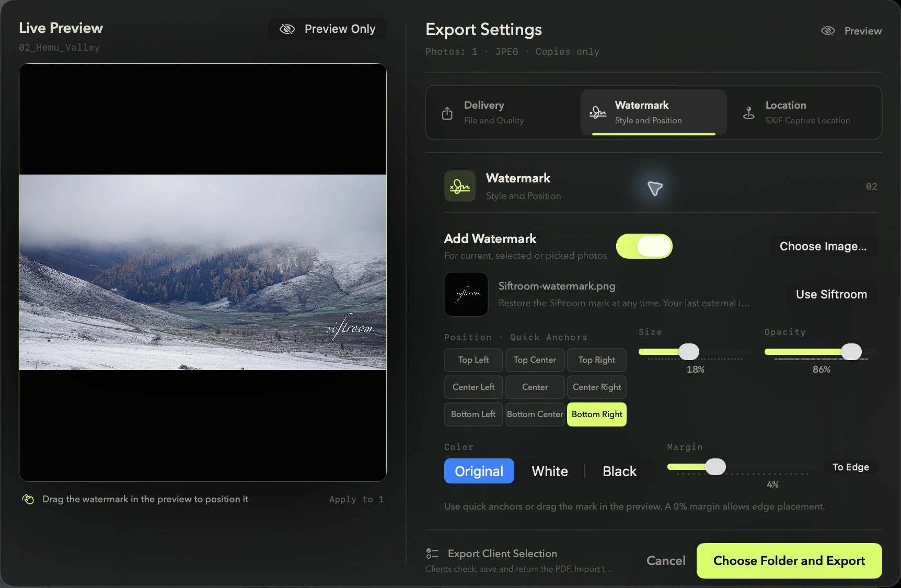Screen dimensions: 901x588
Task: Turn off the Add Watermark switch
Action: pyautogui.click(x=644, y=246)
